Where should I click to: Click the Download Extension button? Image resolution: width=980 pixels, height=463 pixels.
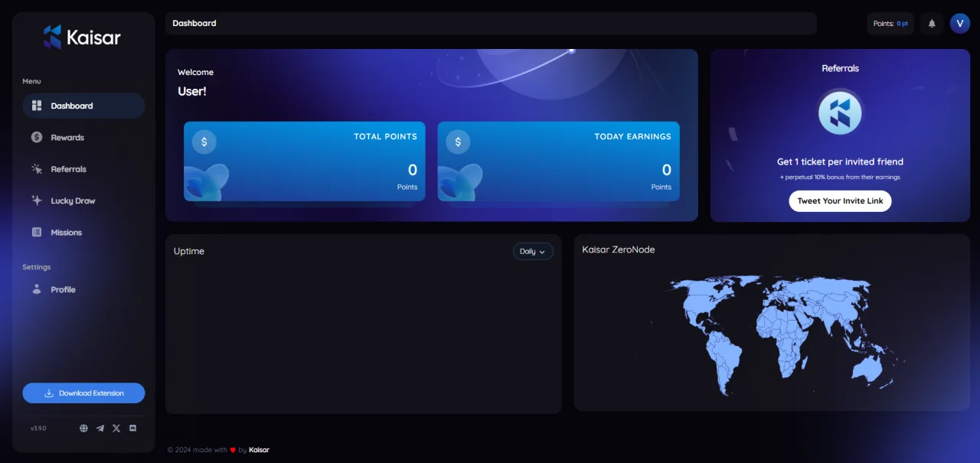[x=83, y=393]
